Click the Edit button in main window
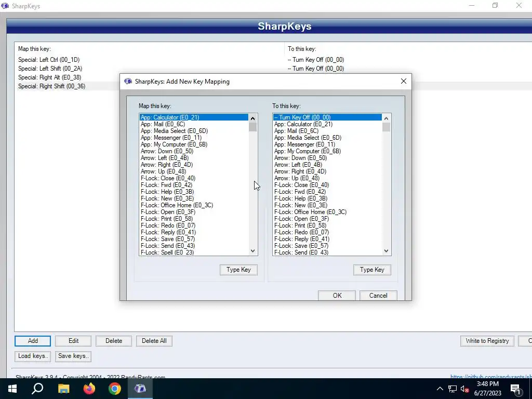 tap(73, 341)
